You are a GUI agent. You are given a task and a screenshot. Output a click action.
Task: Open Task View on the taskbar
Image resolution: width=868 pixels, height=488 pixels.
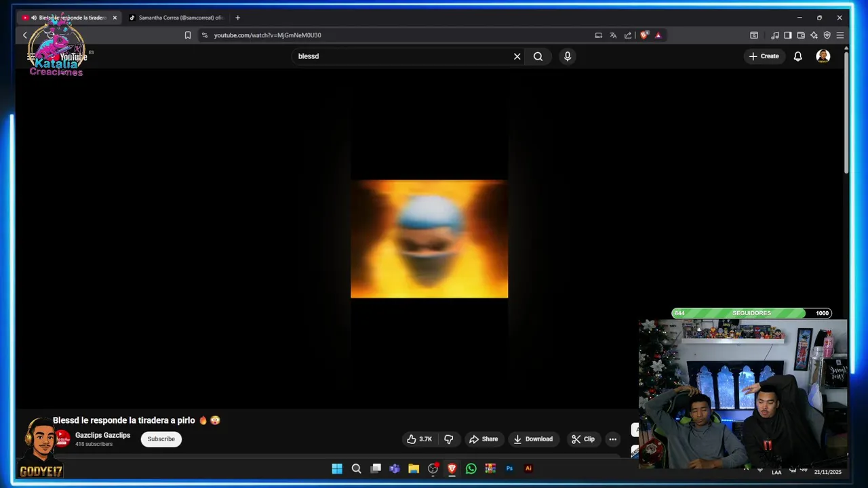pyautogui.click(x=376, y=468)
